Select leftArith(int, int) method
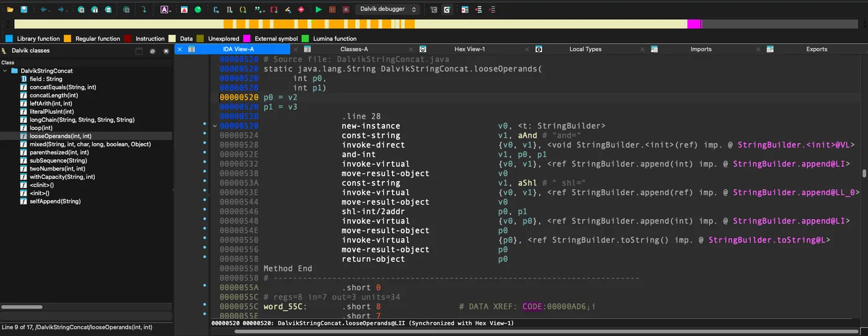The height and width of the screenshot is (336, 868). 51,103
